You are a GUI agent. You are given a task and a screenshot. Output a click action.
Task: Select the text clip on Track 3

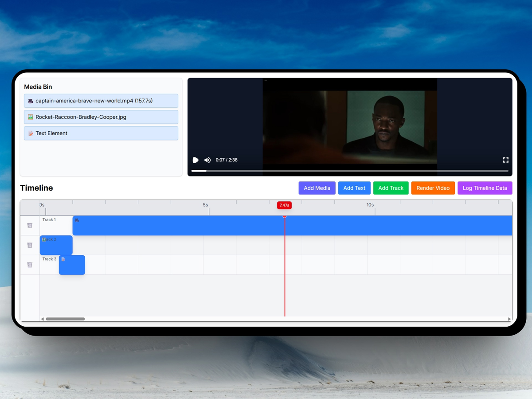72,265
